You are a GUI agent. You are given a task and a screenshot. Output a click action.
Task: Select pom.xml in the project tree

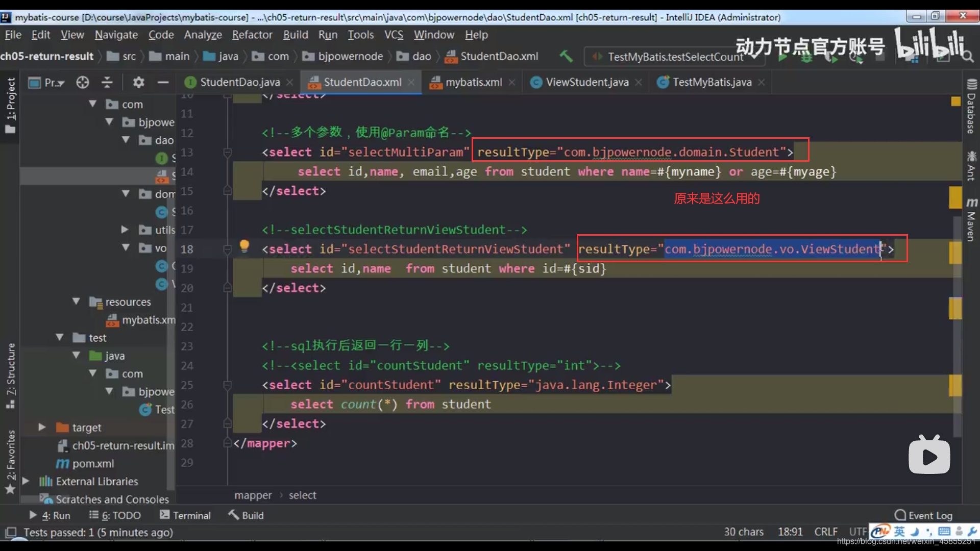point(93,463)
